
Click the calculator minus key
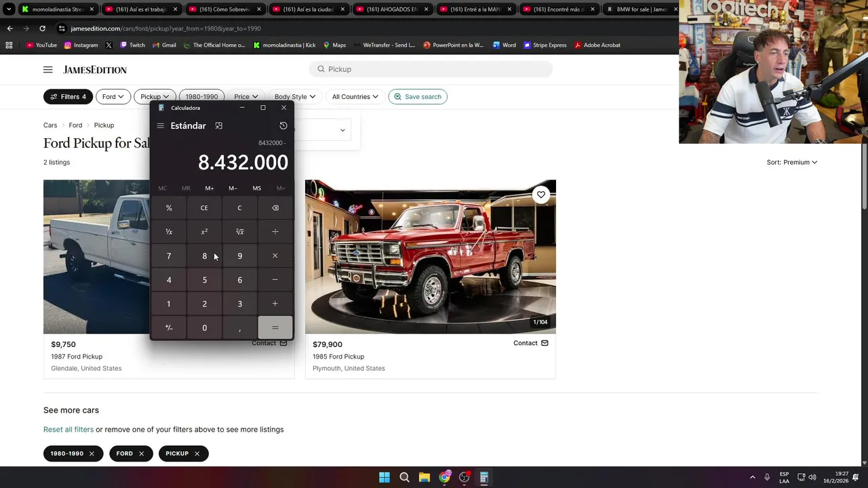[275, 280]
